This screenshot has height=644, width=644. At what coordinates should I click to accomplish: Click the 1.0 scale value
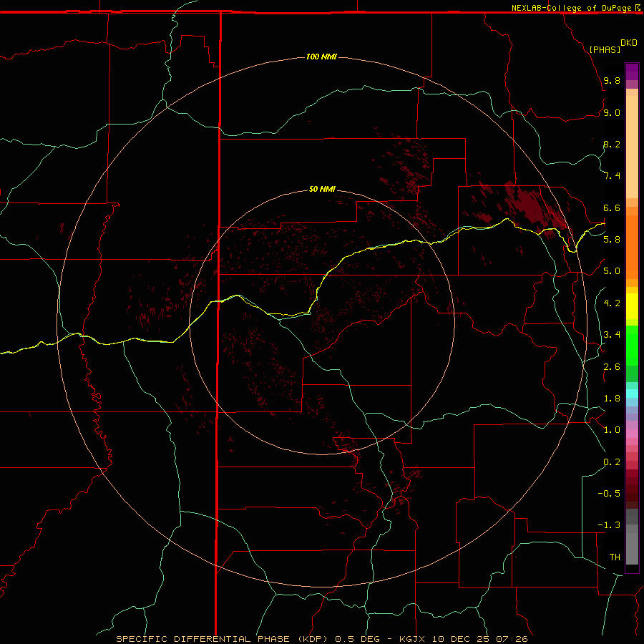[612, 429]
